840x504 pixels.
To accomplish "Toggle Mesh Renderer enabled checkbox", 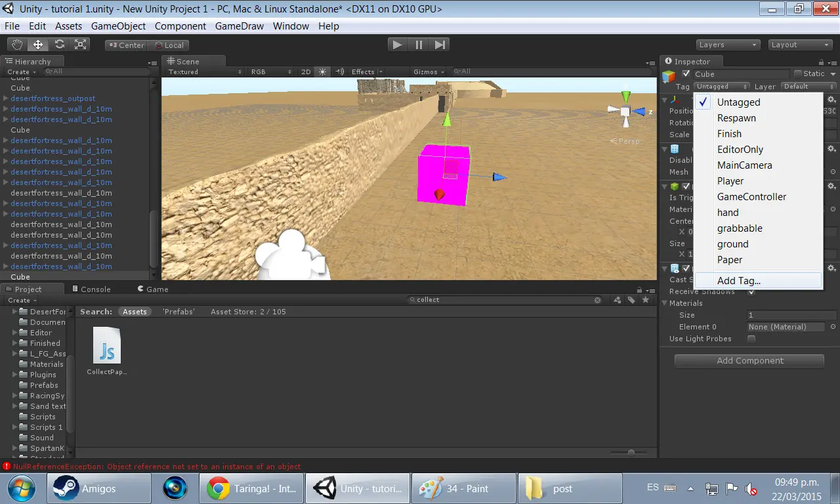I will [x=686, y=268].
